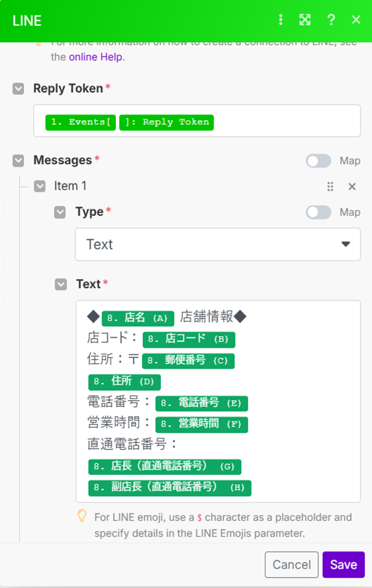Open the three-dot options menu in header
The image size is (372, 588).
click(281, 19)
